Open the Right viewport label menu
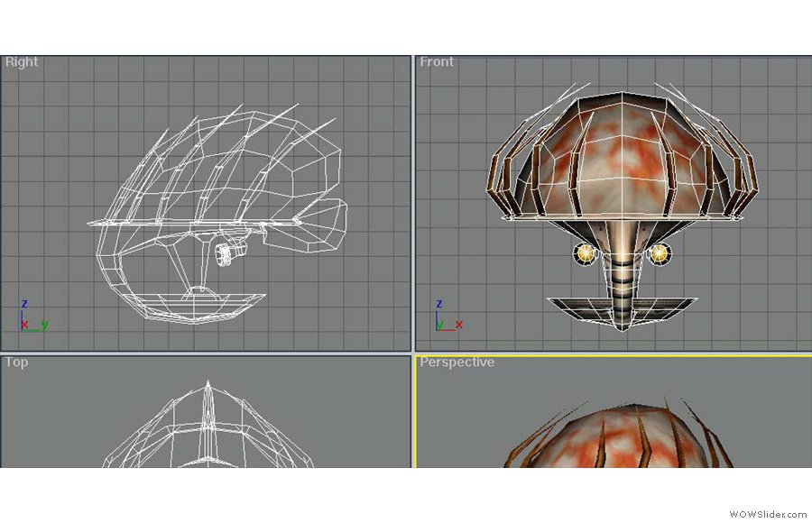Viewport: 812px width, 523px height. 22,61
